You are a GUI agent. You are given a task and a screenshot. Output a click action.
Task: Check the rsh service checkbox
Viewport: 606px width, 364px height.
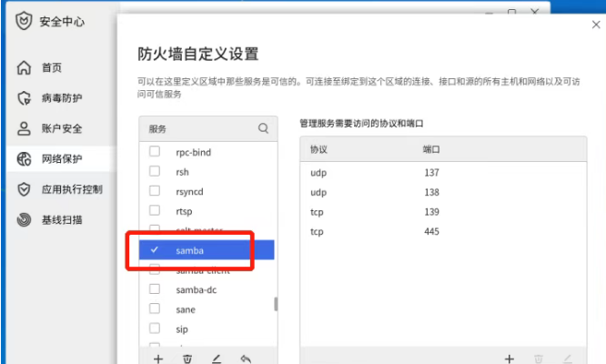coord(155,172)
